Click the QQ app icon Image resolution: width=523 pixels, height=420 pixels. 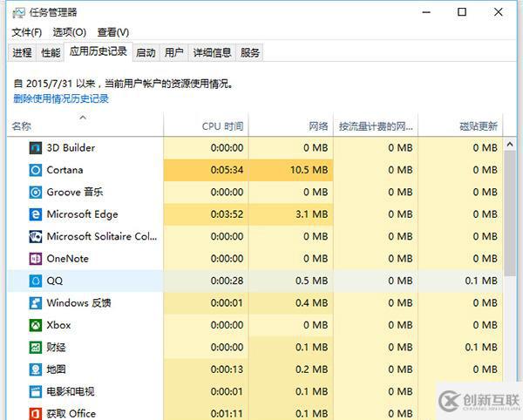pyautogui.click(x=36, y=281)
